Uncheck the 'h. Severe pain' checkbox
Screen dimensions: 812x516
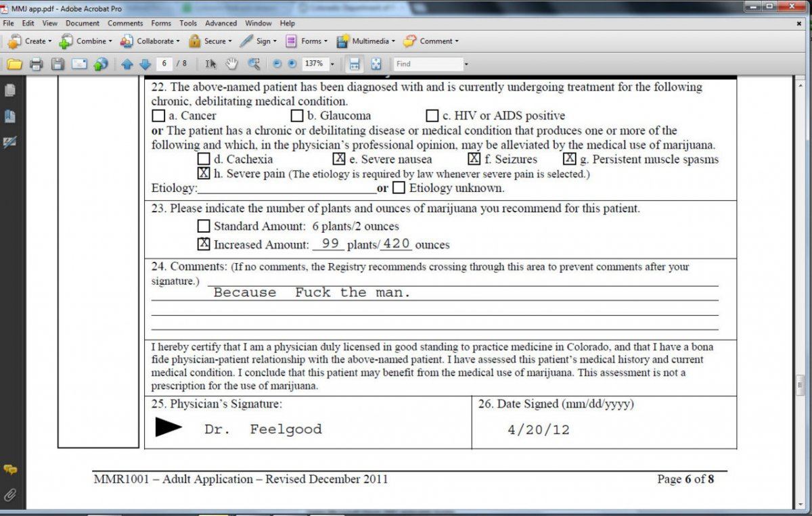click(203, 173)
